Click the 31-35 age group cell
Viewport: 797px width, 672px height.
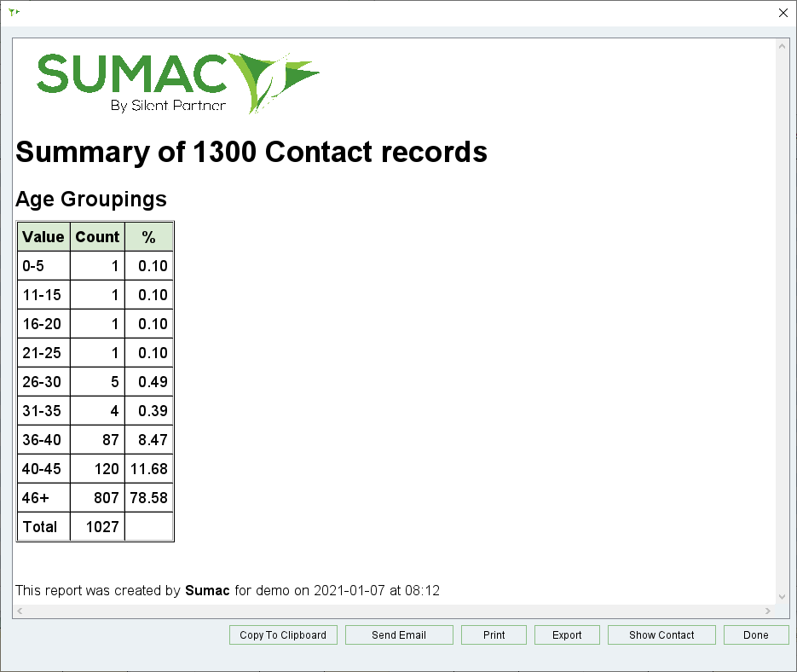pos(43,411)
